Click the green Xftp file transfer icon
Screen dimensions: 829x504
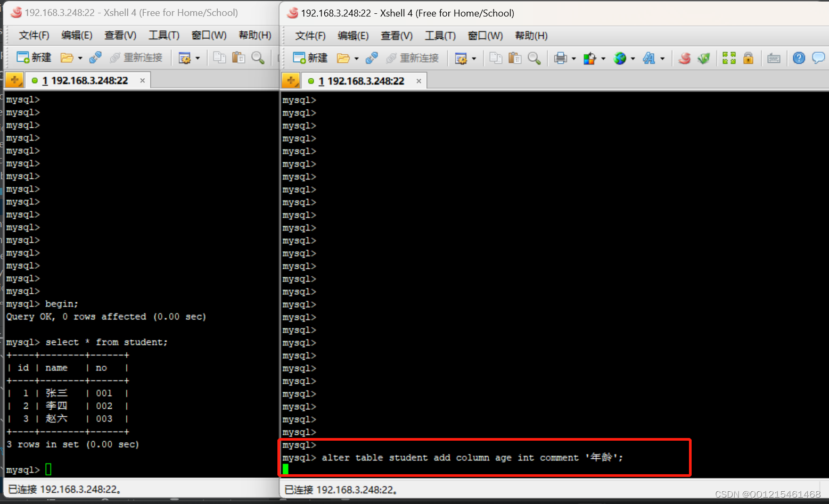point(704,58)
